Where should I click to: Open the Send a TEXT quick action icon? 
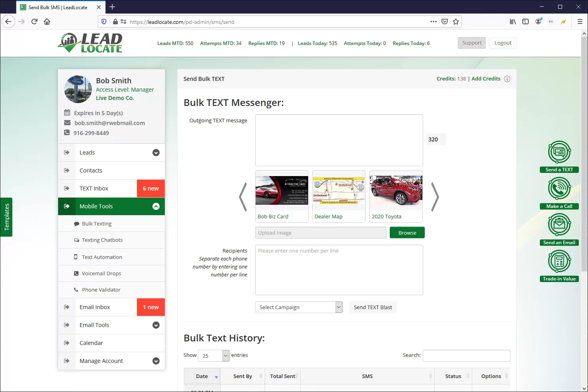click(559, 152)
